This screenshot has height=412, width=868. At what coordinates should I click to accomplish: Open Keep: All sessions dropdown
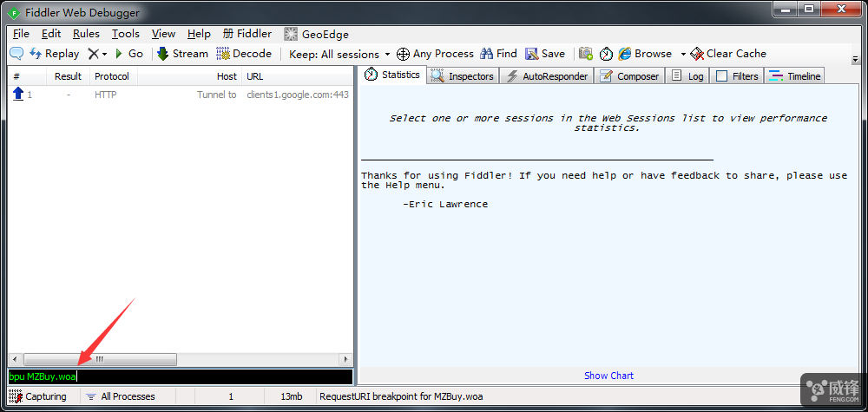tap(340, 54)
